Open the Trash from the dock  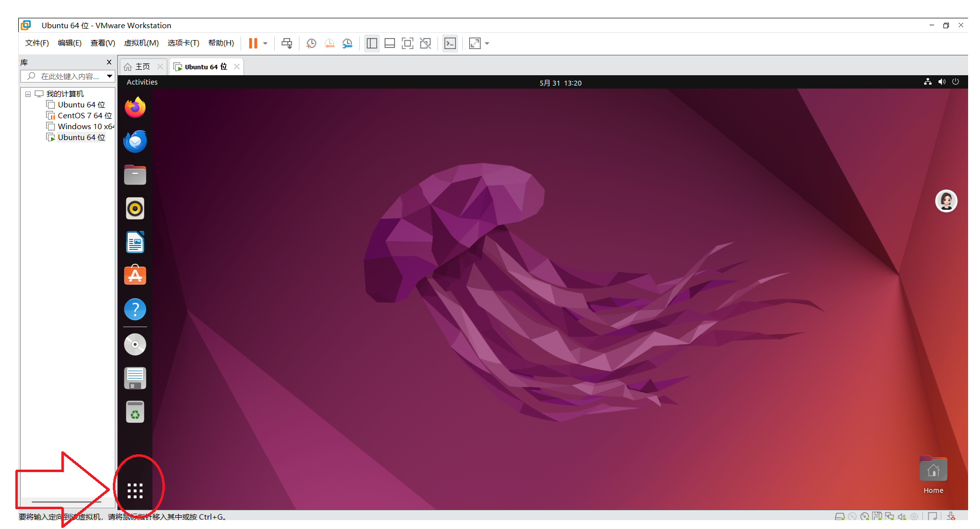point(135,412)
